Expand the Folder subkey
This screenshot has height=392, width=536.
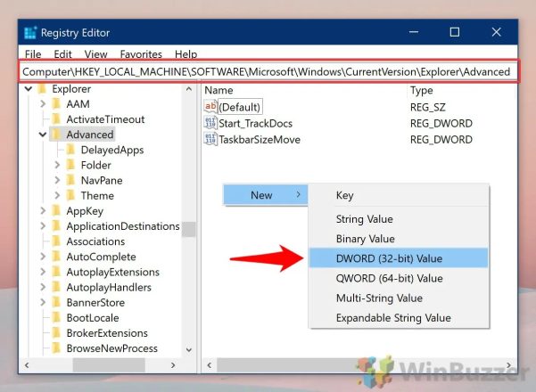(x=57, y=165)
